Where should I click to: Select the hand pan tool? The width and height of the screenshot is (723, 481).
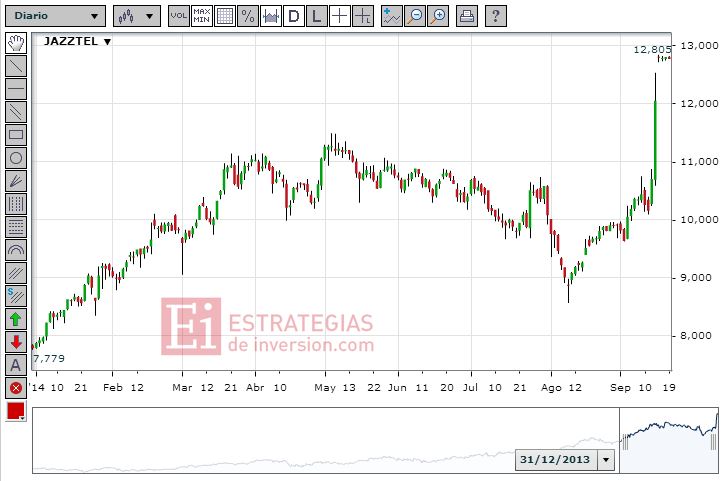pyautogui.click(x=16, y=43)
